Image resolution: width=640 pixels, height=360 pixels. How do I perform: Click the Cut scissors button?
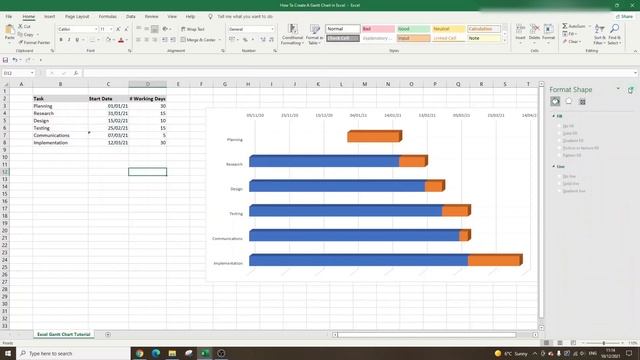(24, 26)
